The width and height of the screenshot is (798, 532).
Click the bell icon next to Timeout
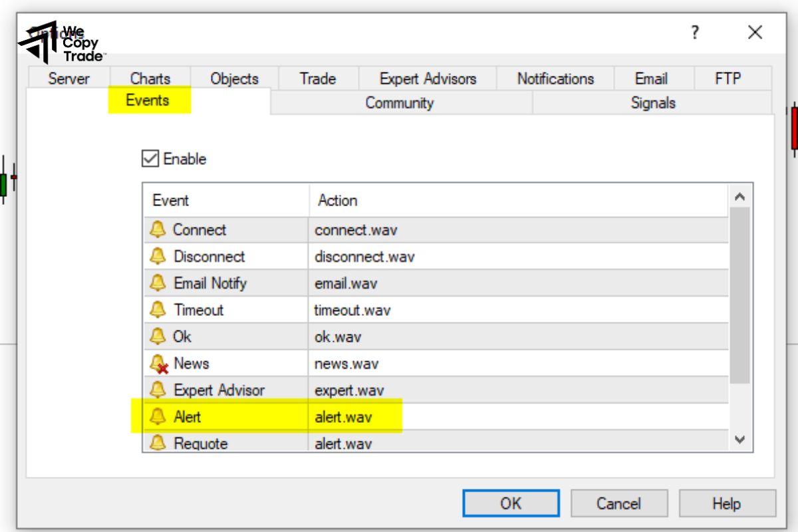click(159, 310)
